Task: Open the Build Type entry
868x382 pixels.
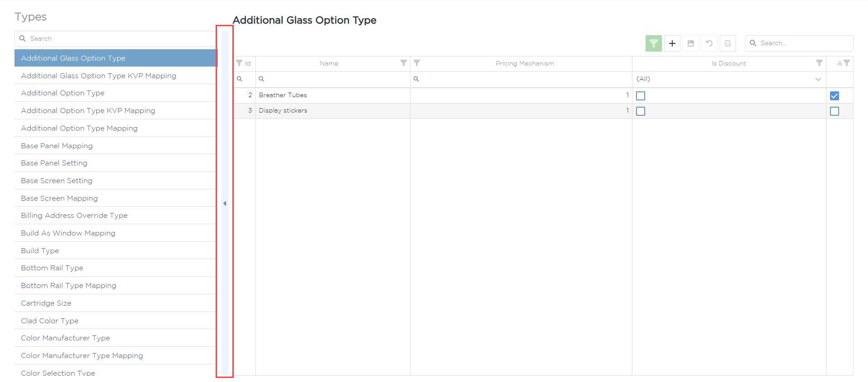Action: (x=116, y=250)
